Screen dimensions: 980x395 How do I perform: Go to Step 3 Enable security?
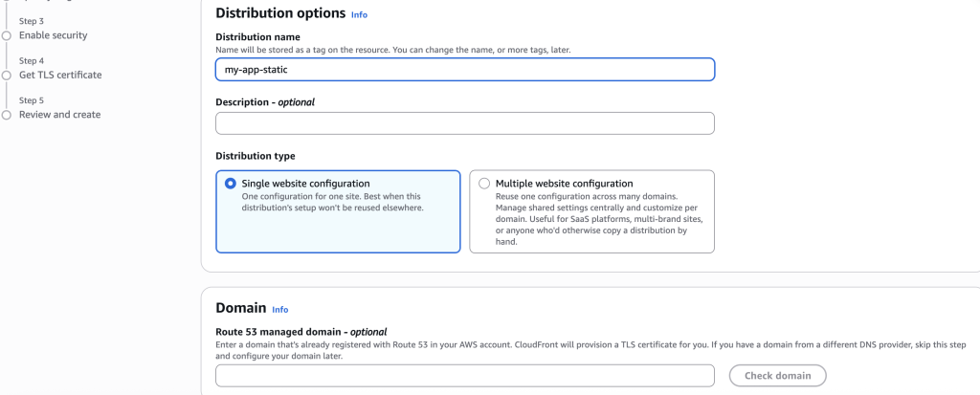54,35
